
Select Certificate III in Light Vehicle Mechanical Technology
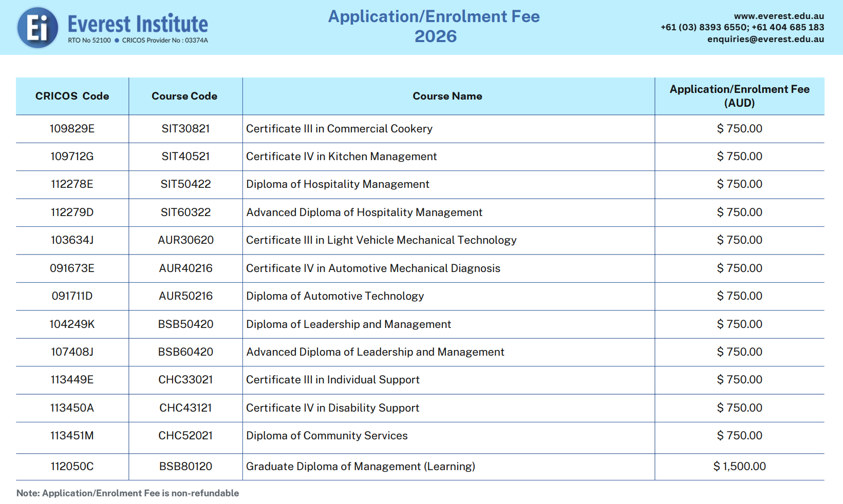pos(381,240)
